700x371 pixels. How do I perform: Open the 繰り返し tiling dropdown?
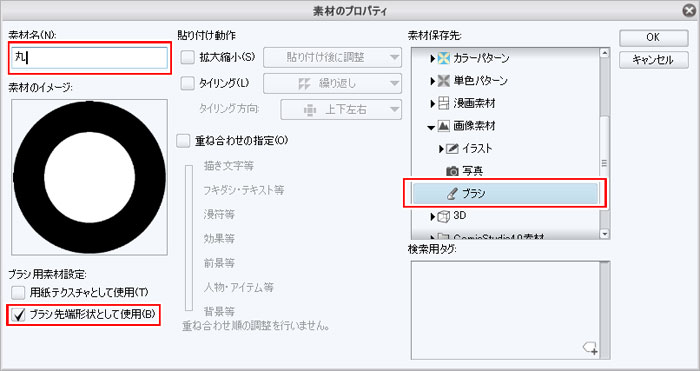[x=333, y=83]
